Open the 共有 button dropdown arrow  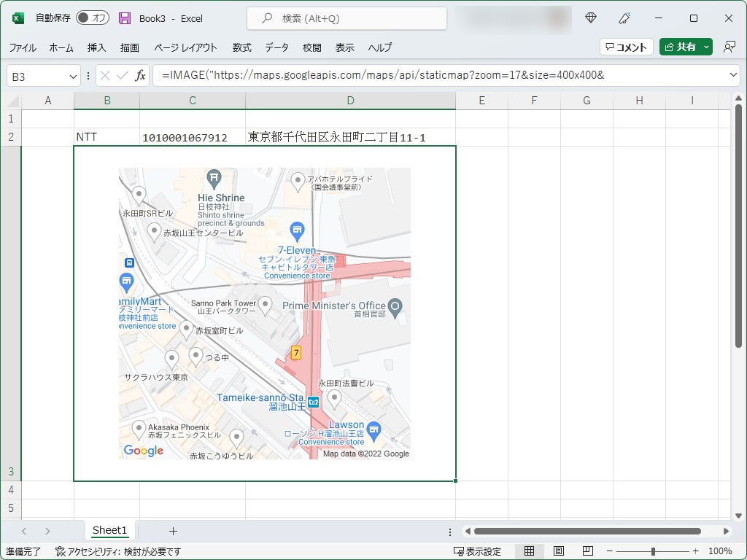point(705,46)
